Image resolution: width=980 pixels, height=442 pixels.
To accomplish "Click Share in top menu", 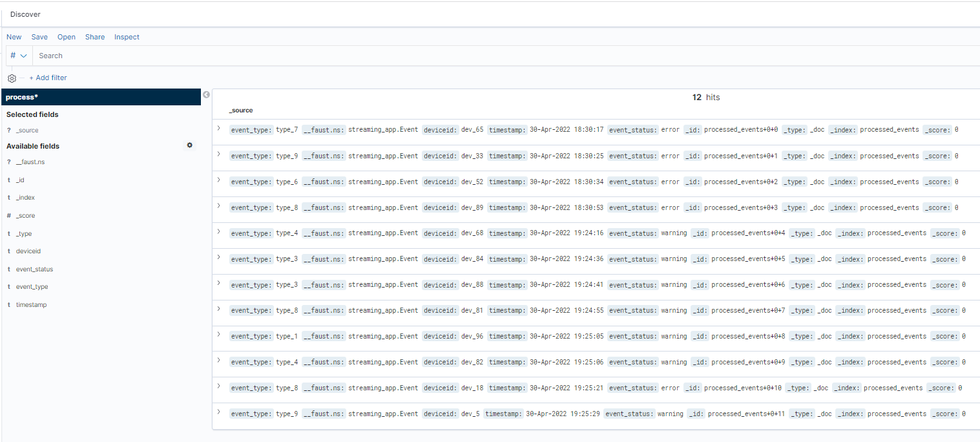I will (x=95, y=37).
